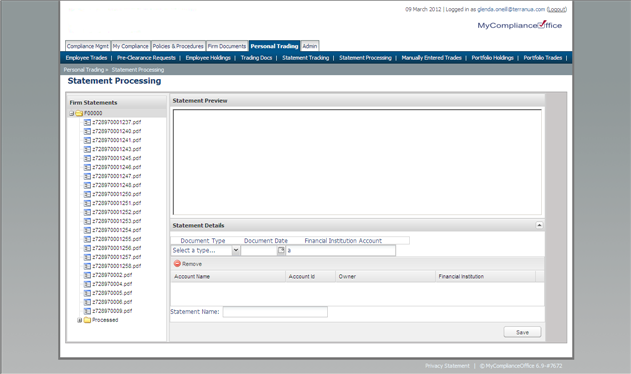Focus the Statement Name input field
This screenshot has height=374, width=631.
click(x=275, y=312)
